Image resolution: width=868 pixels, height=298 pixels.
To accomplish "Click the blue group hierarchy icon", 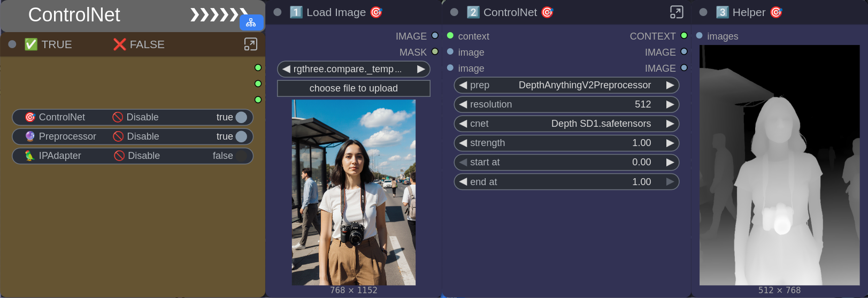I will click(251, 23).
